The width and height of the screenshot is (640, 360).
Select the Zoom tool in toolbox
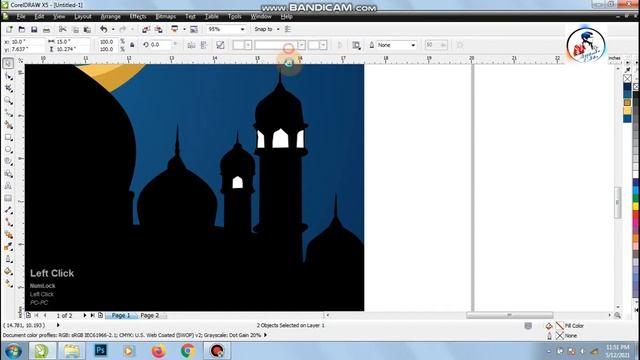pyautogui.click(x=8, y=100)
